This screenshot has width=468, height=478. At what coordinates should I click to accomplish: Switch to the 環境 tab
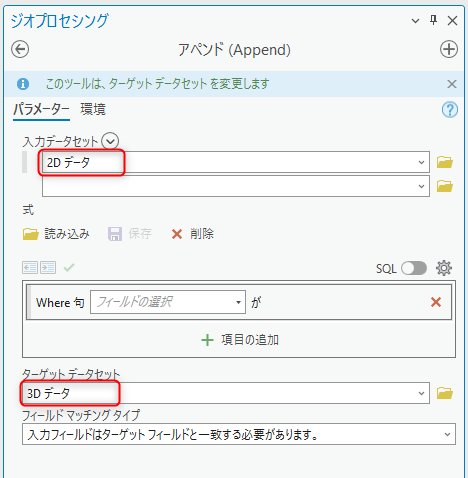pos(93,109)
